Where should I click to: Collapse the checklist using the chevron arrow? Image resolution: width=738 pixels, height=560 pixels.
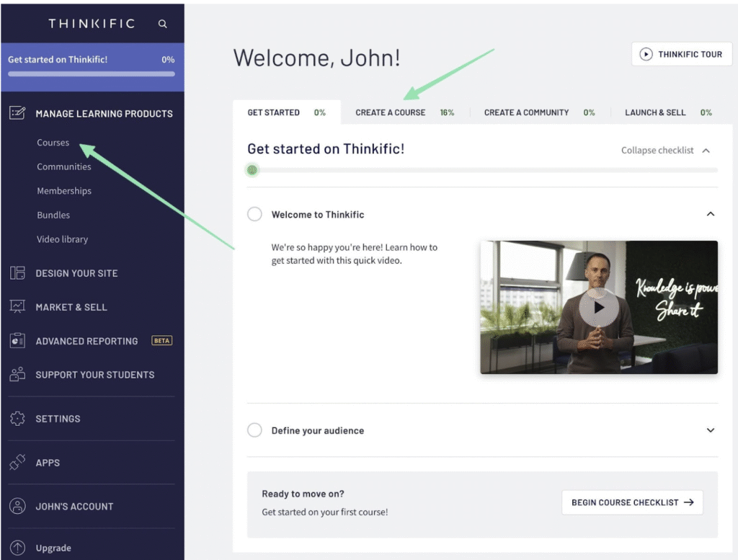(706, 151)
